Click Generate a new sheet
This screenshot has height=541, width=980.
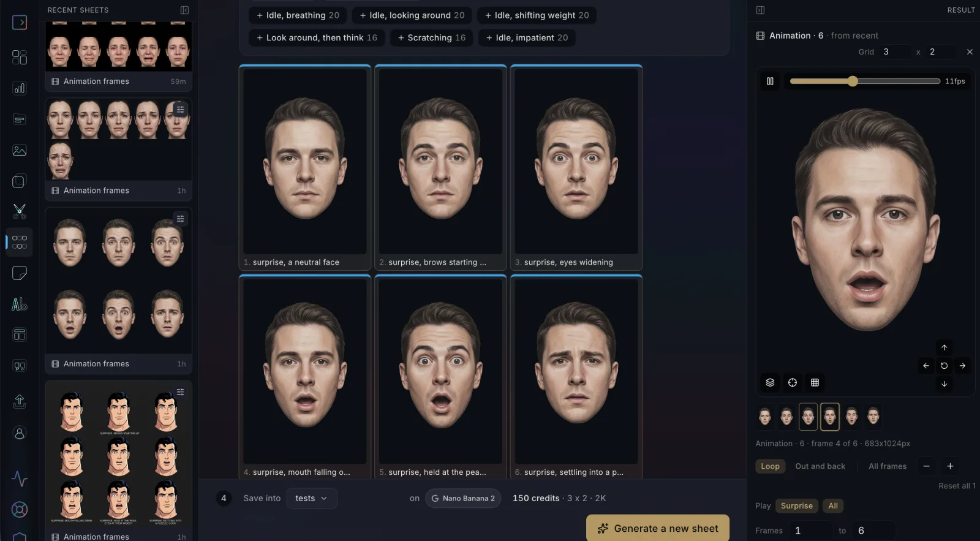pyautogui.click(x=658, y=528)
